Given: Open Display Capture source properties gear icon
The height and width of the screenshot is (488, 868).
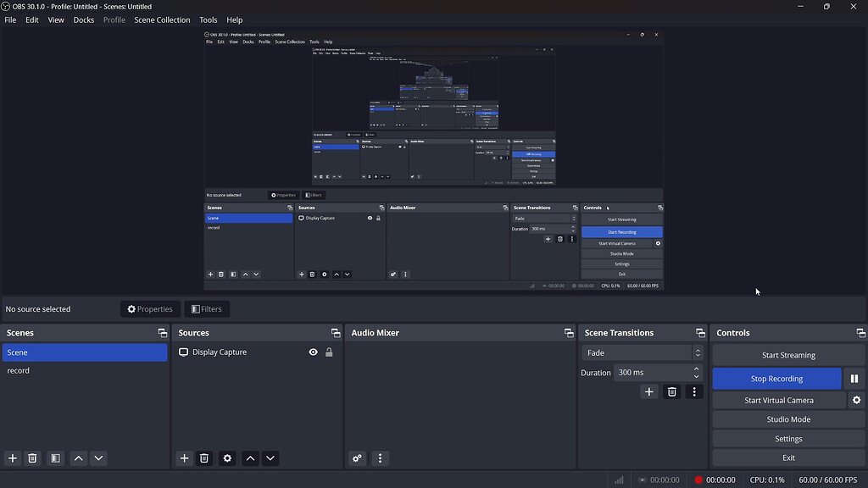Looking at the screenshot, I should (x=227, y=458).
